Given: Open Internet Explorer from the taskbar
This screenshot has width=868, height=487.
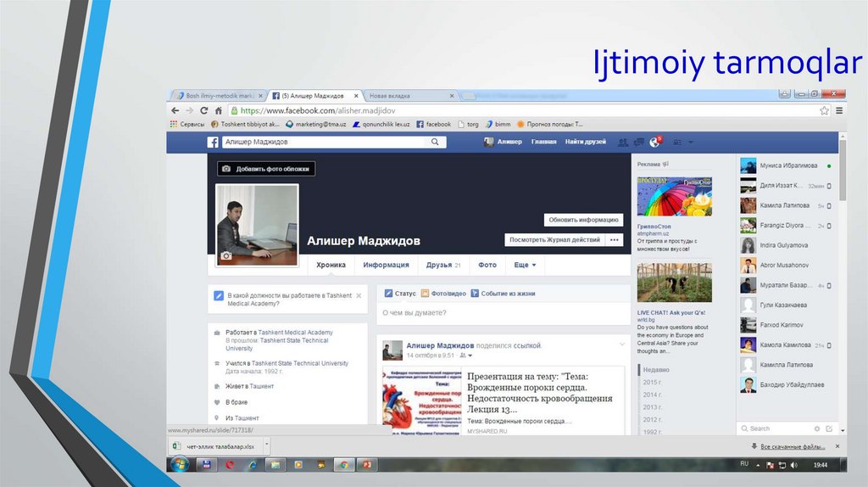Looking at the screenshot, I should point(253,465).
